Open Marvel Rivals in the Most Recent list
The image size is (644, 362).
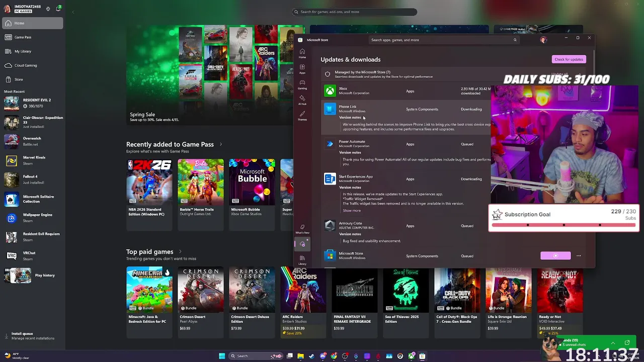tap(33, 160)
